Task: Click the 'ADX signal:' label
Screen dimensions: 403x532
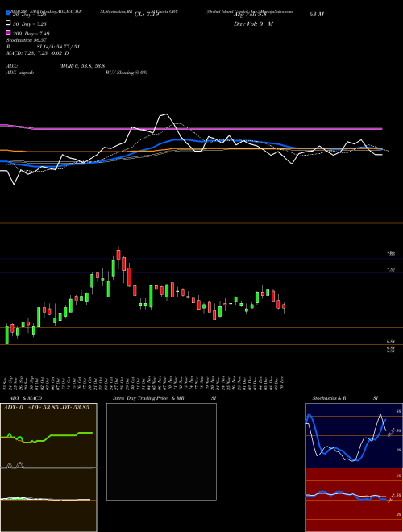Action: 20,73
